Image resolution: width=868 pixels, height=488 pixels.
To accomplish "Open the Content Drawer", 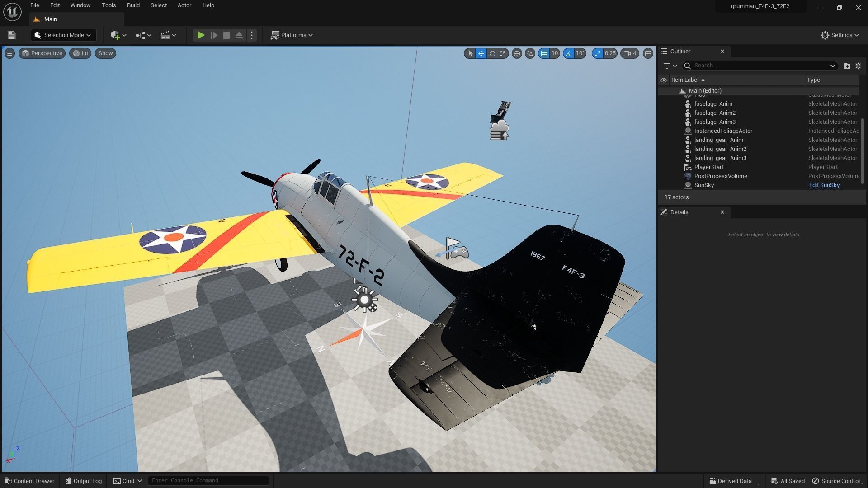I will 30,481.
